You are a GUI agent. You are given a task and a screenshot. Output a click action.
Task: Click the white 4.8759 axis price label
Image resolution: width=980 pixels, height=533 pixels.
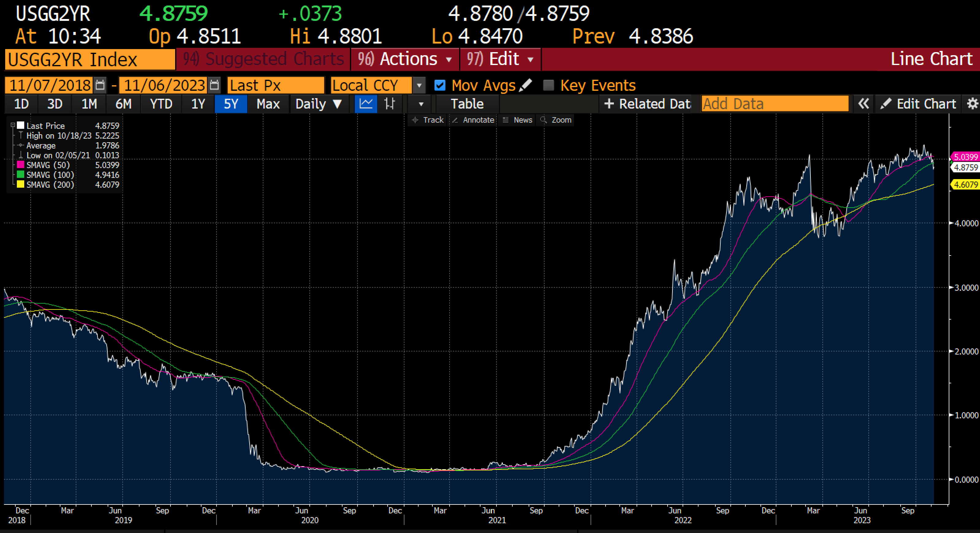tap(966, 167)
